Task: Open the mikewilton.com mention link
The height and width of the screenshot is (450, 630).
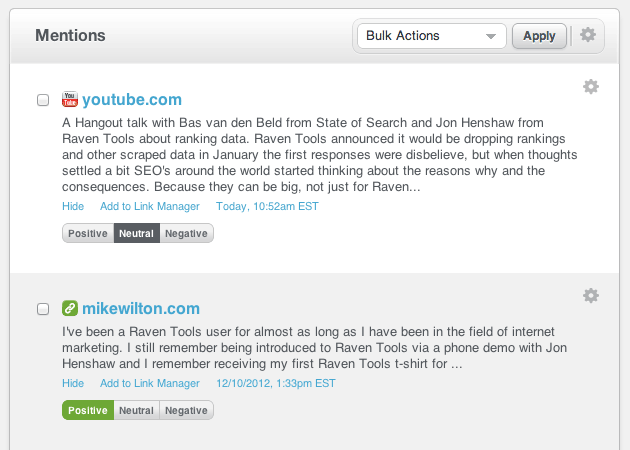Action: (x=141, y=308)
